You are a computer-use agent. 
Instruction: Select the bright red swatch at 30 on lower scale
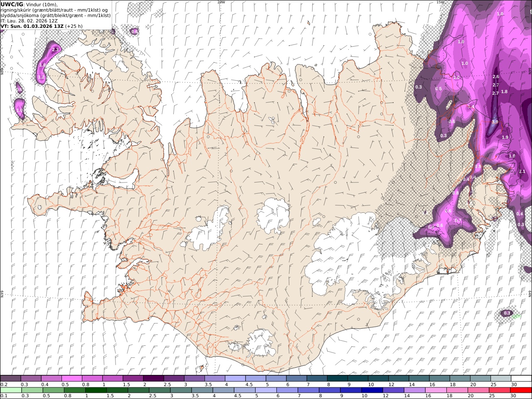coord(521,390)
